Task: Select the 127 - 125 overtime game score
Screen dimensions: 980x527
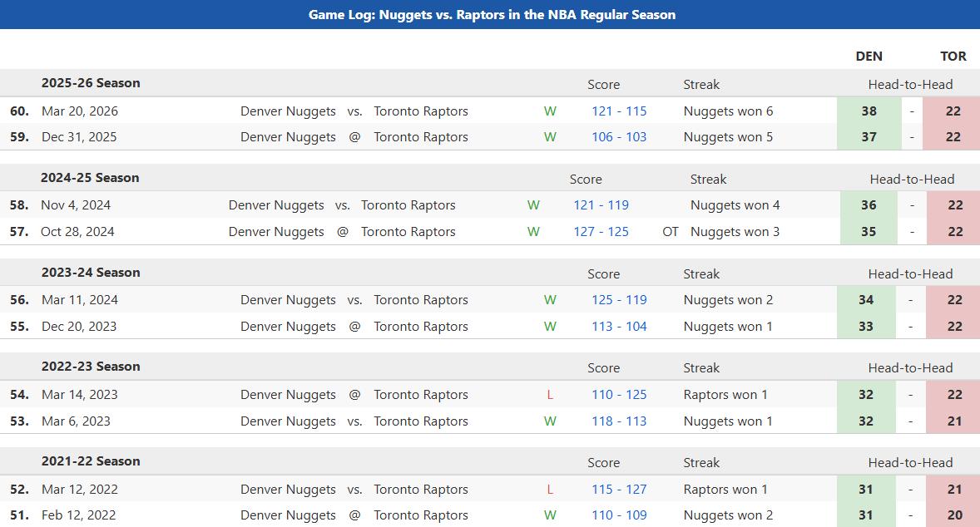Action: [601, 232]
